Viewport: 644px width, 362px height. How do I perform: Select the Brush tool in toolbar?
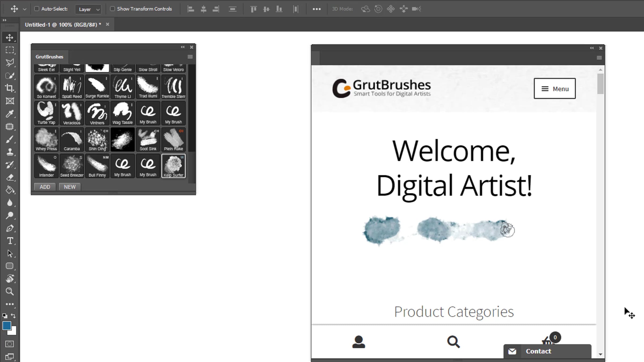10,139
